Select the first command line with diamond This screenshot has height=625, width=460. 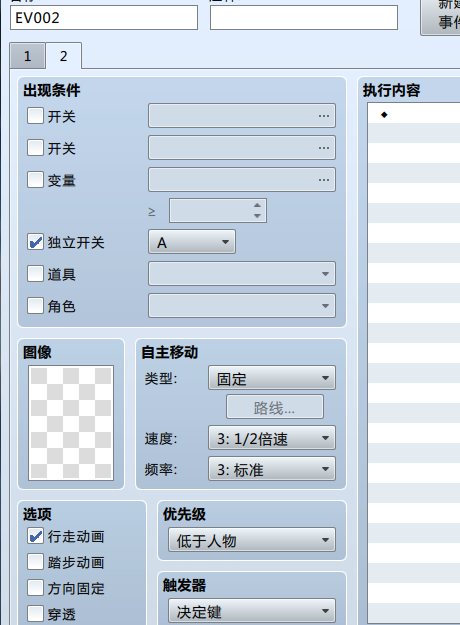(414, 115)
